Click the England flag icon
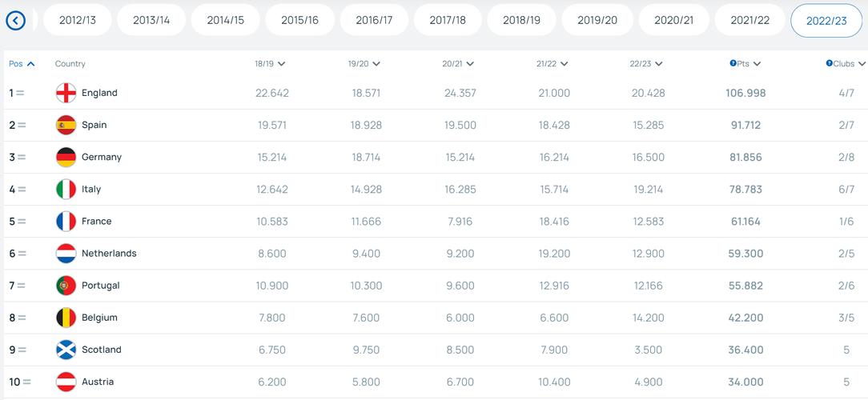The width and height of the screenshot is (868, 400). click(66, 93)
